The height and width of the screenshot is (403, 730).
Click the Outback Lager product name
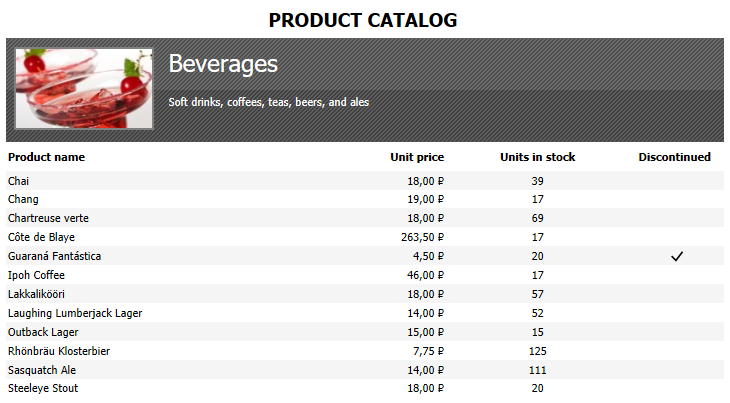(x=43, y=332)
